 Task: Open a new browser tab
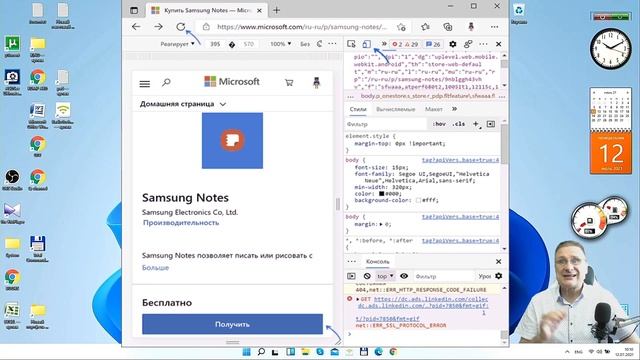click(277, 11)
